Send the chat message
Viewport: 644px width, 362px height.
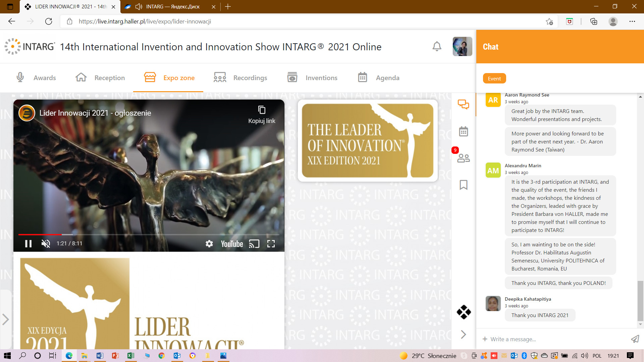point(635,339)
